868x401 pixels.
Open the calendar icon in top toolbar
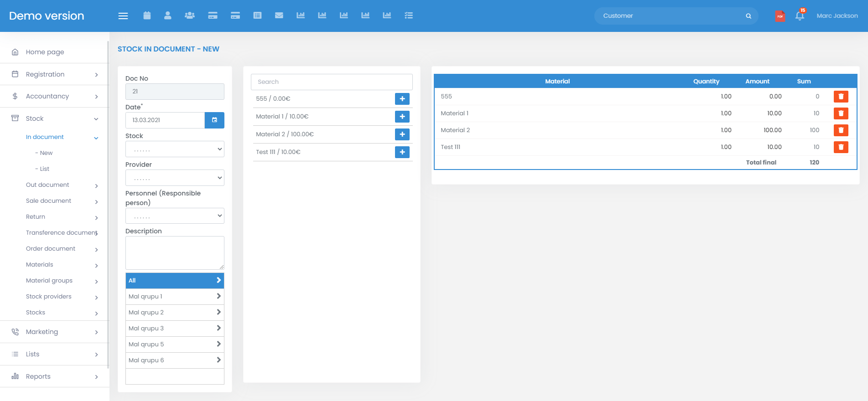tap(147, 15)
